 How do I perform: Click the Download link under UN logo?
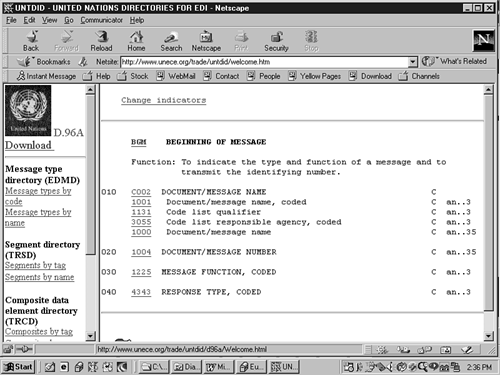[x=29, y=145]
